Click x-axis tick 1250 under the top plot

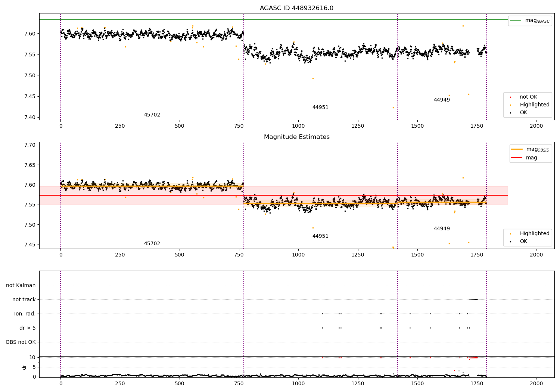(x=358, y=126)
